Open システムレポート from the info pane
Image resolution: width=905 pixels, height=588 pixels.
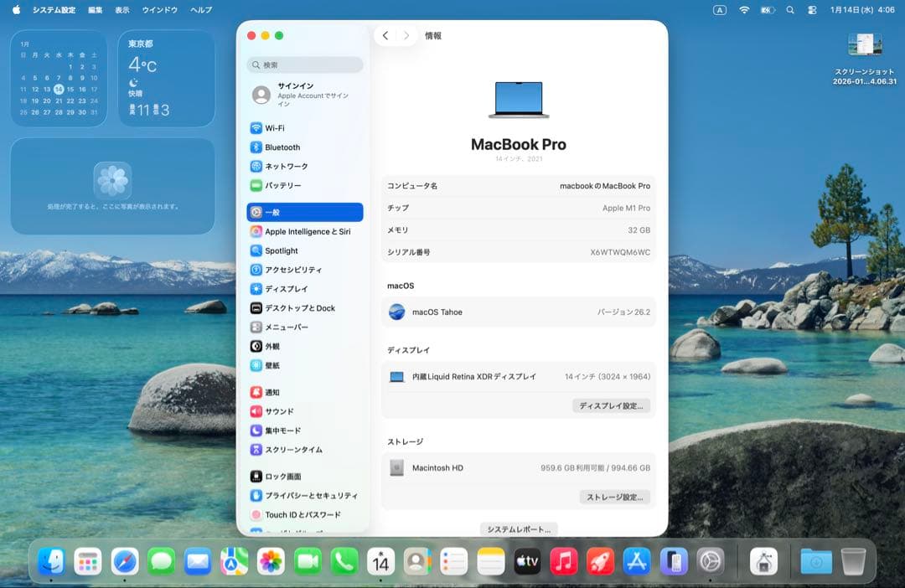[x=518, y=529]
